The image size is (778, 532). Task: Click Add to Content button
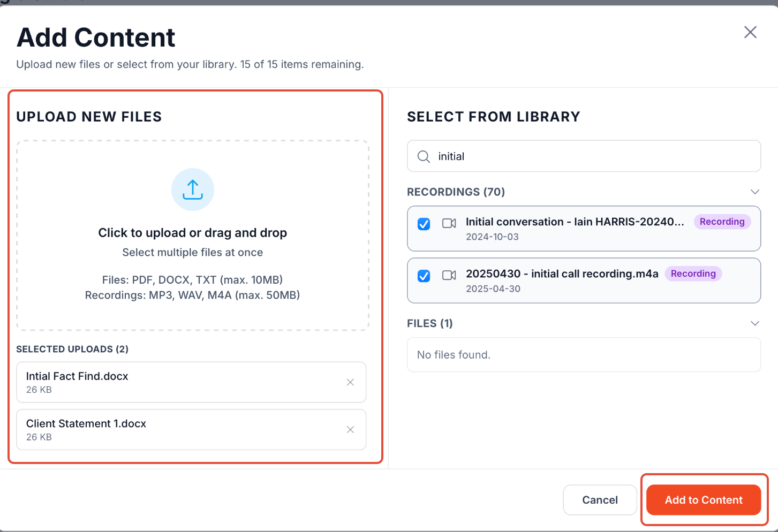pos(704,500)
